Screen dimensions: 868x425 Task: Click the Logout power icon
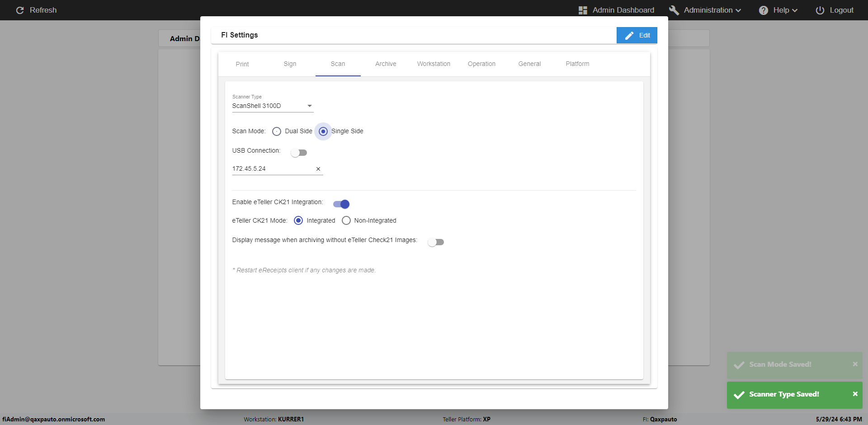pyautogui.click(x=820, y=10)
